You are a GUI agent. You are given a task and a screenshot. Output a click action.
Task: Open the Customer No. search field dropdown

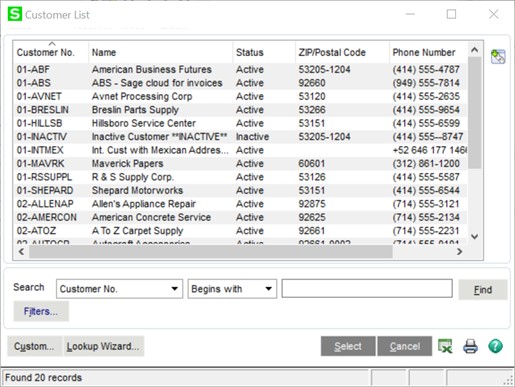coord(119,289)
